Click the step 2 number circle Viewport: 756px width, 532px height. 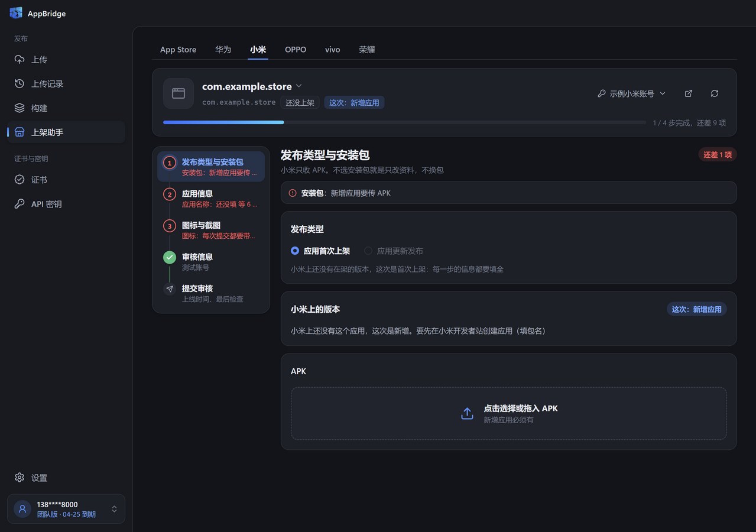[x=170, y=194]
